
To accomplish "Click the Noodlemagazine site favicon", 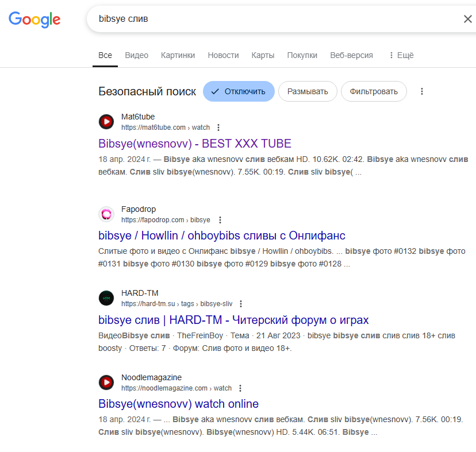I will pos(106,383).
